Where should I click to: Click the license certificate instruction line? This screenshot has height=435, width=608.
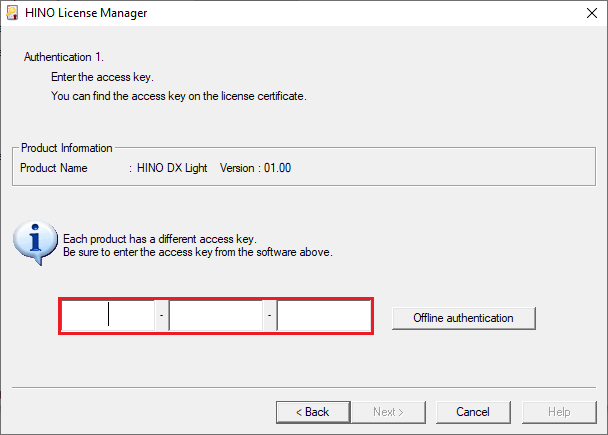(179, 96)
